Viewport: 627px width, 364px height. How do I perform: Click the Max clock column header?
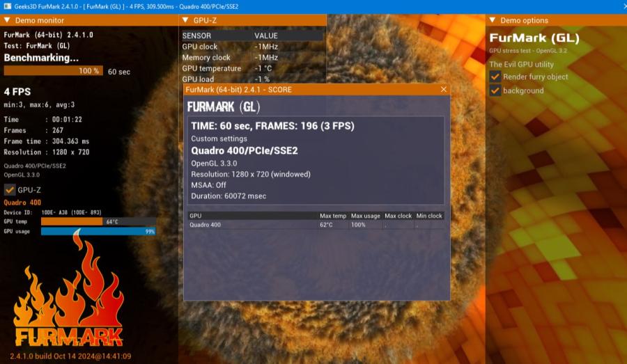click(398, 216)
